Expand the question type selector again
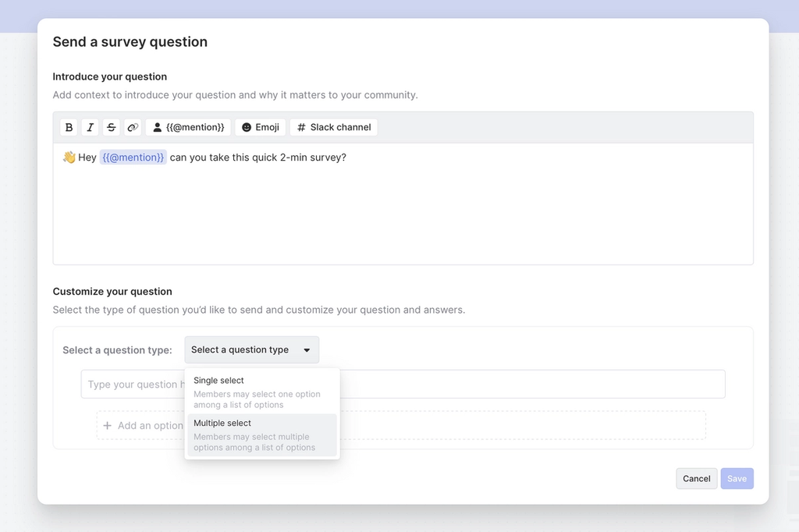799x532 pixels. [251, 349]
